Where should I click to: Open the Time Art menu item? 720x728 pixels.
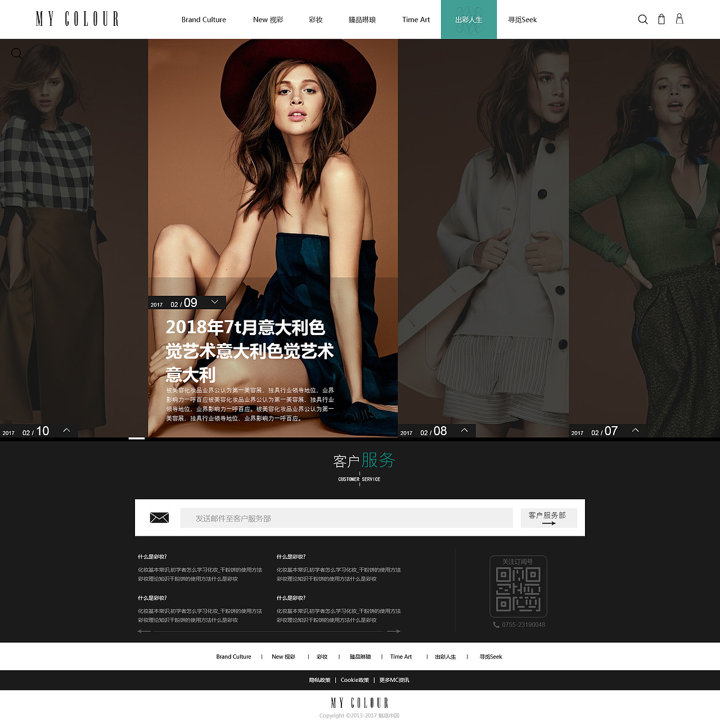(416, 20)
